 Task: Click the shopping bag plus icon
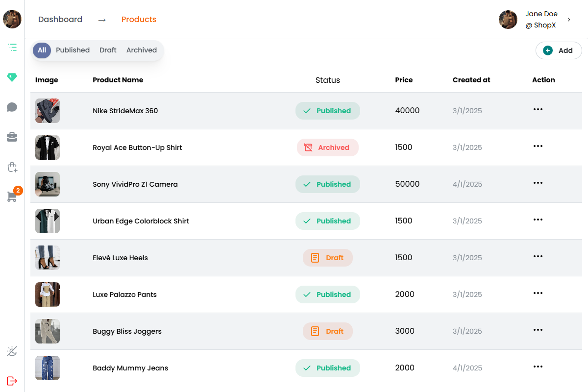(12, 167)
